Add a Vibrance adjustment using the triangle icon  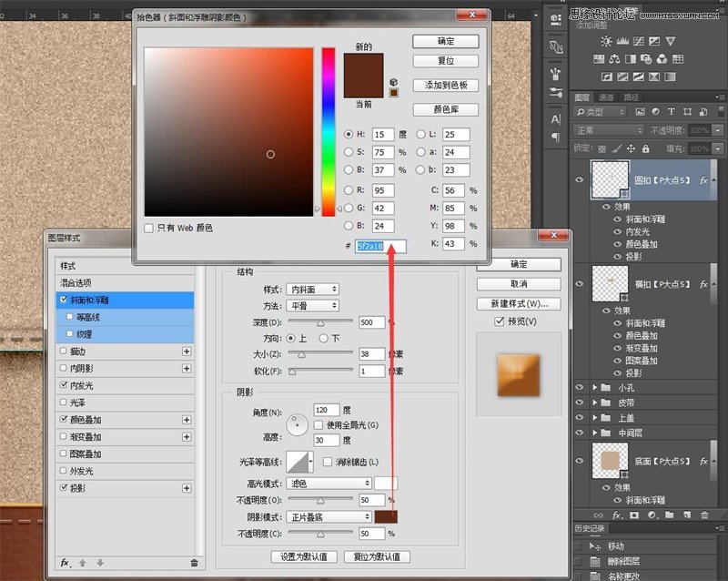coord(671,41)
